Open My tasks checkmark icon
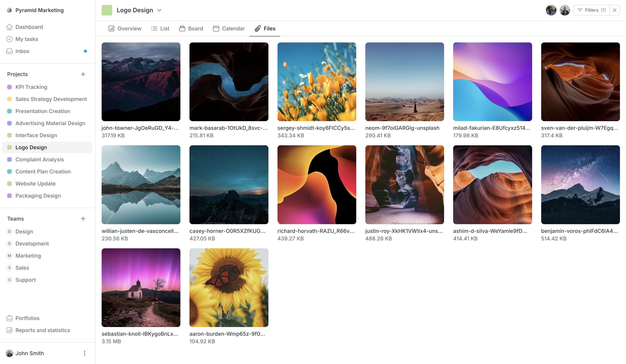626x364 pixels. click(x=9, y=39)
